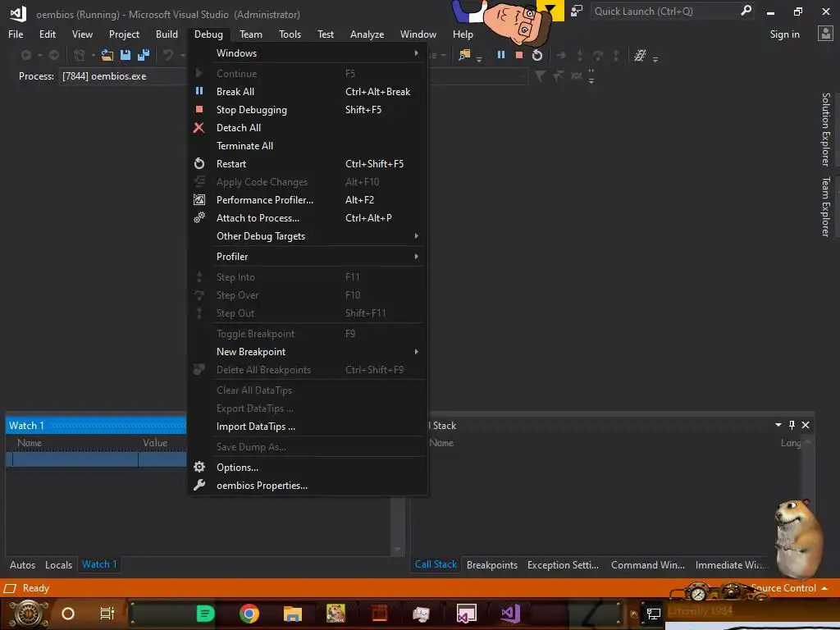Click the Break All pause toolbar icon
The image size is (840, 630).
coord(501,55)
